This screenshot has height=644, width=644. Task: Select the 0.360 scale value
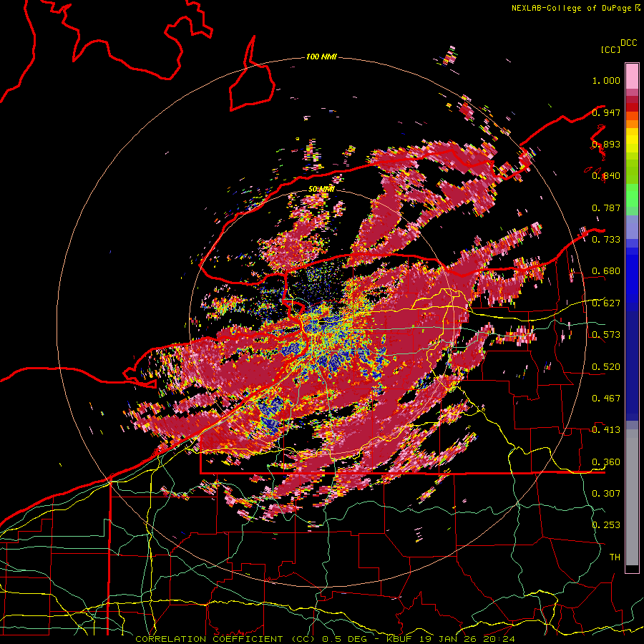606,462
